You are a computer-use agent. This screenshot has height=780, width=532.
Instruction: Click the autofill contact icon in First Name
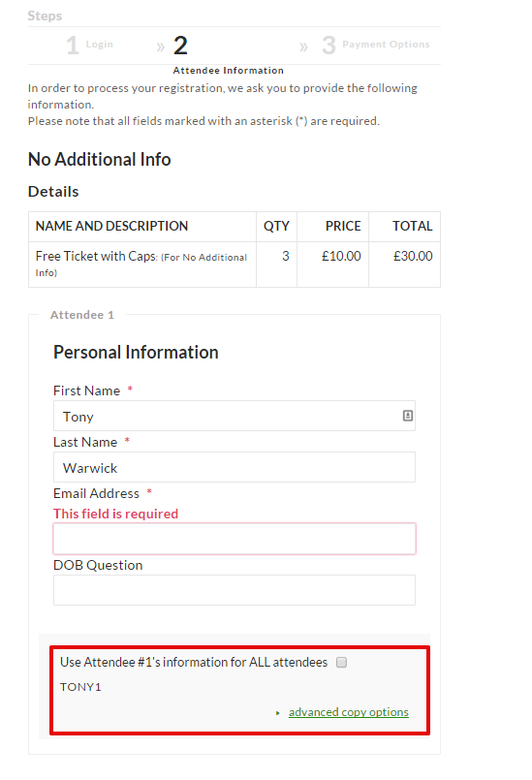(408, 416)
